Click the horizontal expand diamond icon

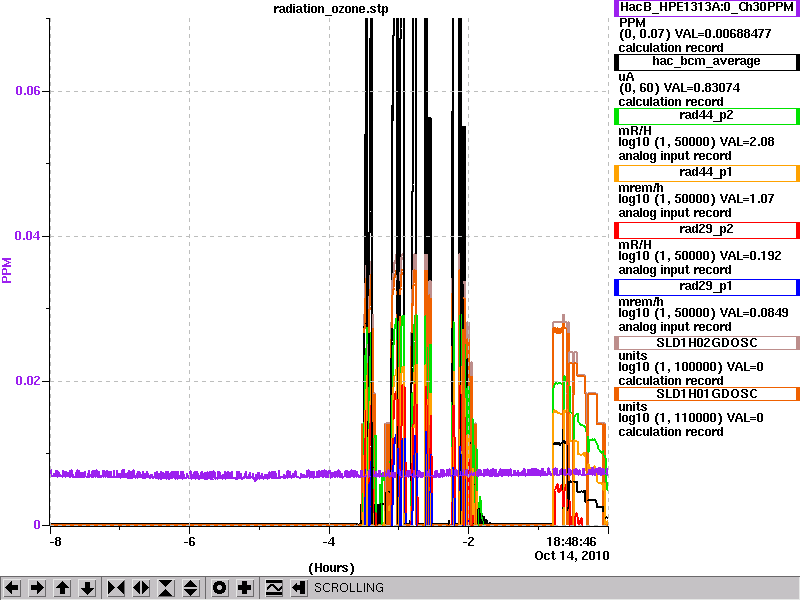pyautogui.click(x=141, y=588)
